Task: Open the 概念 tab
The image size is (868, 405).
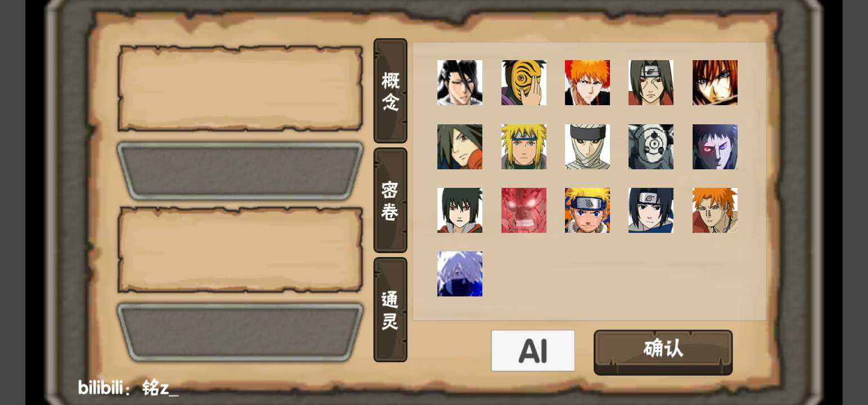Action: 390,91
